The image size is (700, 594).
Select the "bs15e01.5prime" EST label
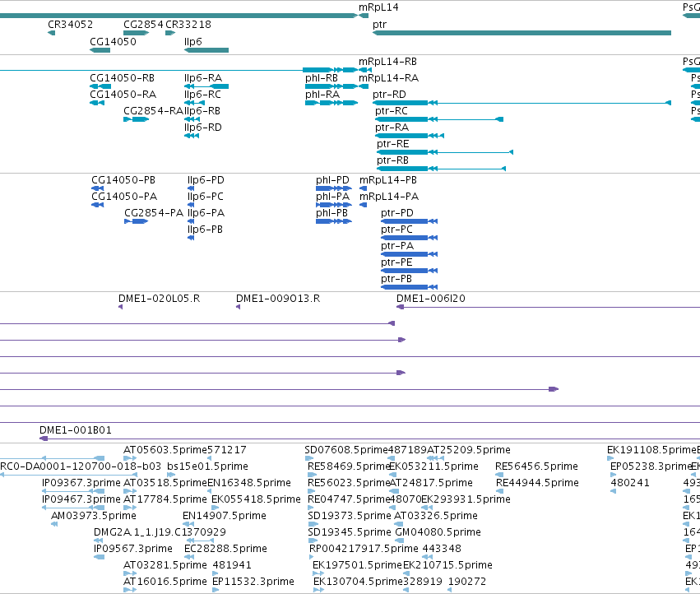[x=207, y=466]
